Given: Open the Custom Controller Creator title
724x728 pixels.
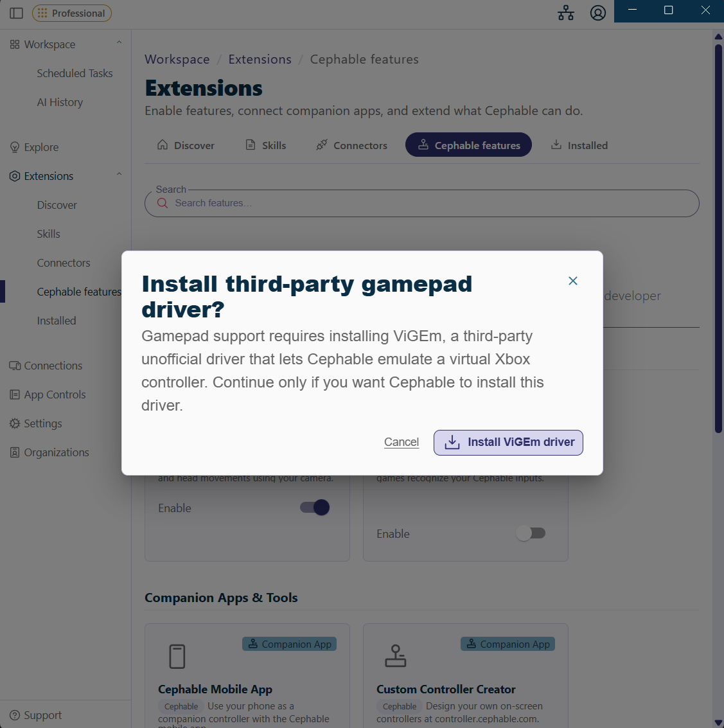Looking at the screenshot, I should point(446,689).
